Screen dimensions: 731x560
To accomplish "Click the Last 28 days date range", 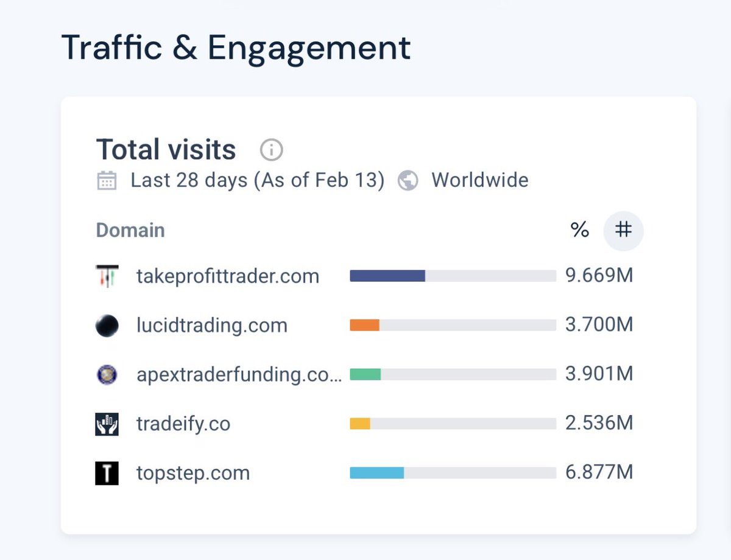I will pos(258,181).
